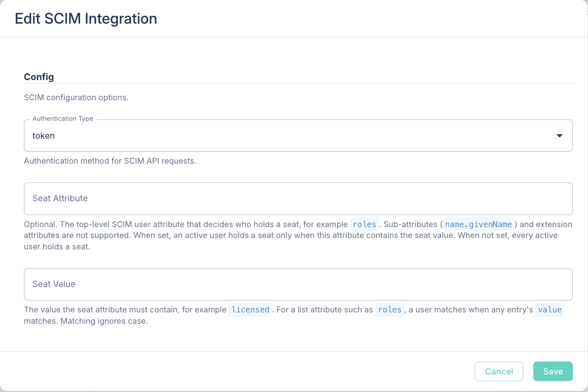Save the SCIM integration settings

pos(553,371)
